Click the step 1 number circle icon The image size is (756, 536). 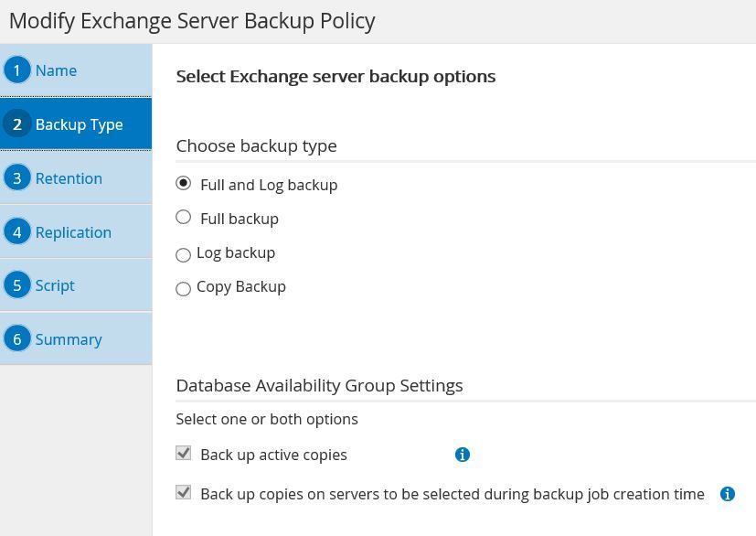[x=16, y=70]
